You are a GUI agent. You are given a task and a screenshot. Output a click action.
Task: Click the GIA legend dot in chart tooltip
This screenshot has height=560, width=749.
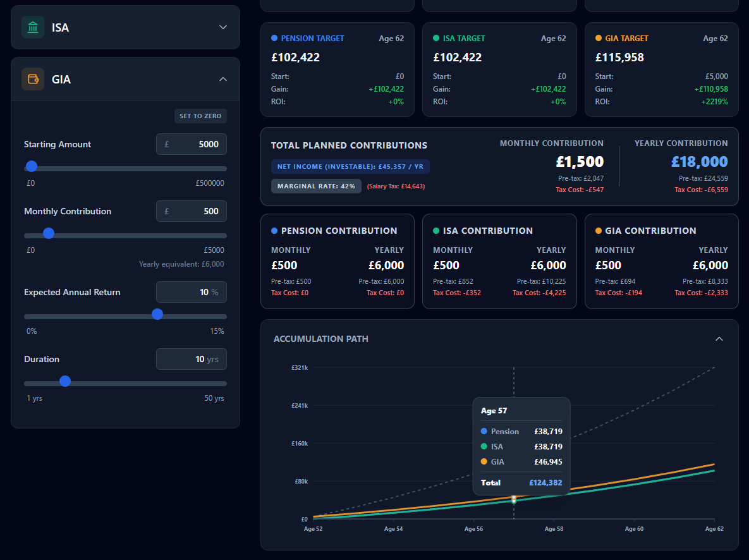[484, 461]
